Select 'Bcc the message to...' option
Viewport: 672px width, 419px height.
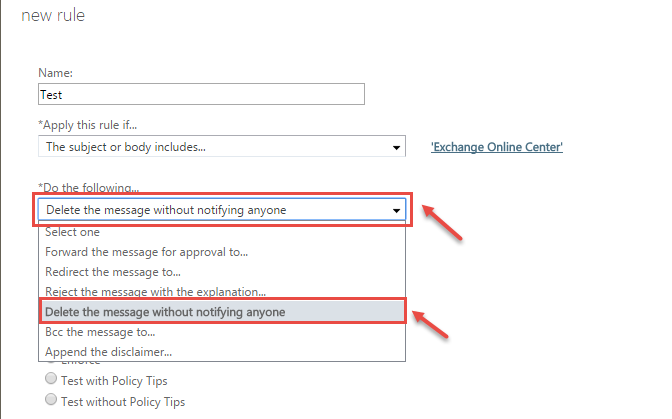[222, 332]
